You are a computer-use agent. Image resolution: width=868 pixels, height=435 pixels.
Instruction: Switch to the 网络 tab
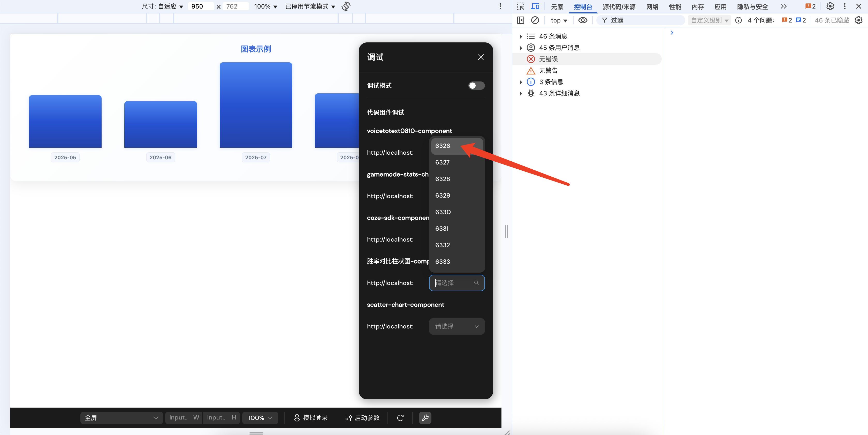(652, 7)
